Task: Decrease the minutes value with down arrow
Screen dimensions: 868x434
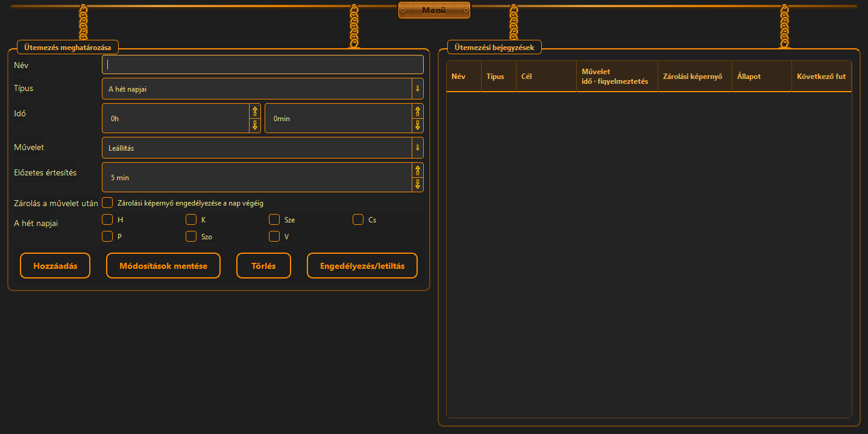Action: [418, 125]
